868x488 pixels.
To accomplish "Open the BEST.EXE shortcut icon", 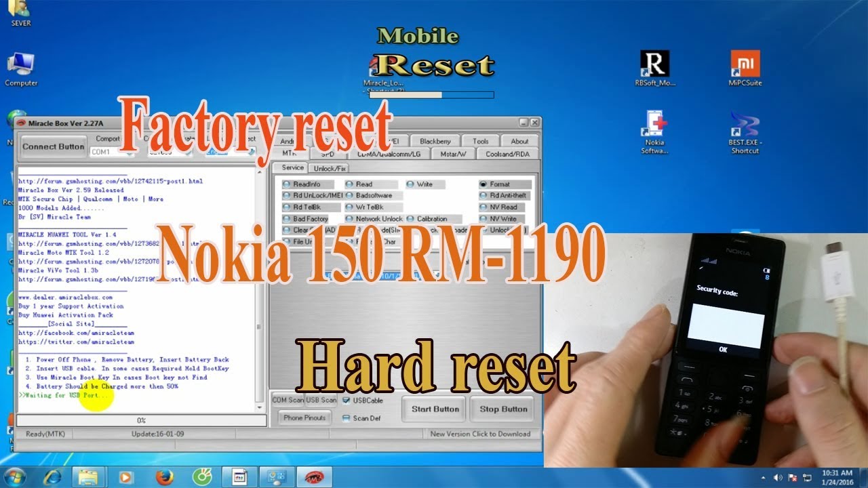I will tap(745, 133).
